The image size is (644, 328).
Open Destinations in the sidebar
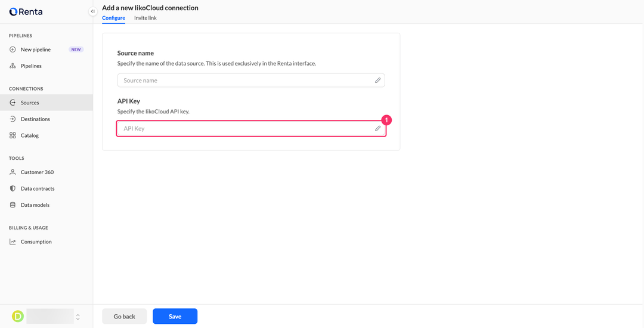[x=47, y=119]
